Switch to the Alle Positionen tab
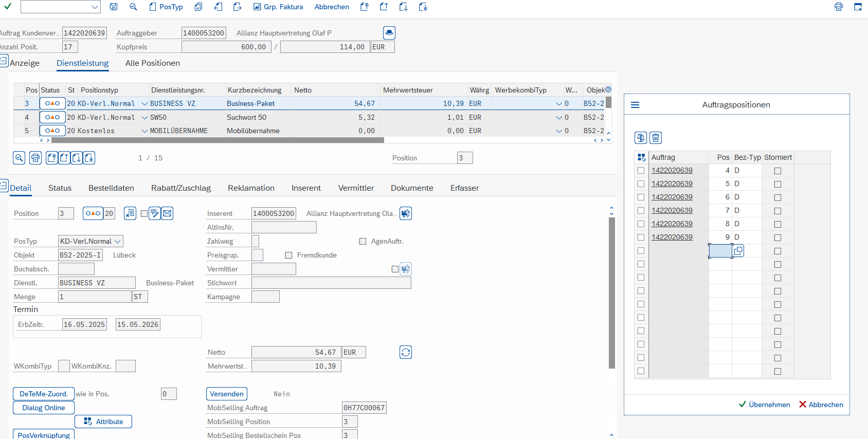 click(x=153, y=63)
